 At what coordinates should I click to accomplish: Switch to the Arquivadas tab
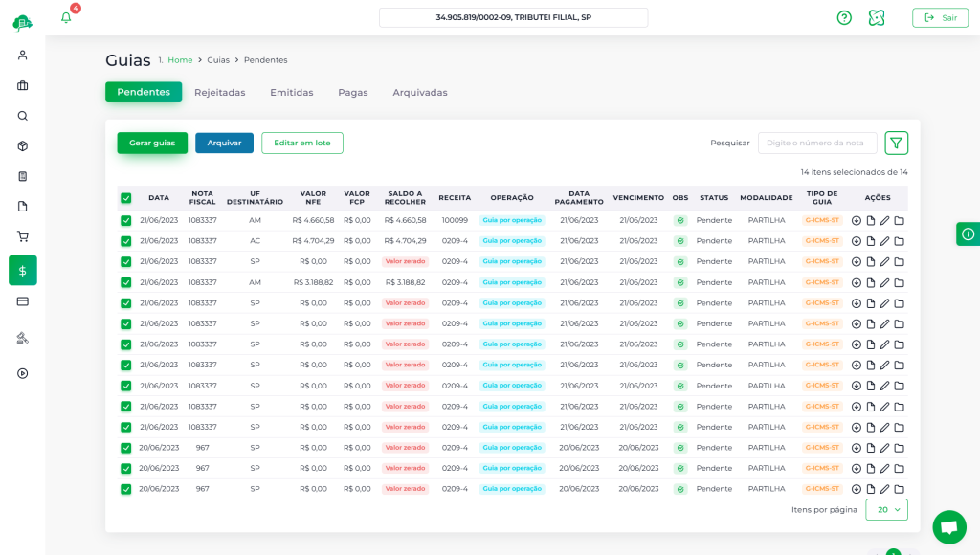419,92
